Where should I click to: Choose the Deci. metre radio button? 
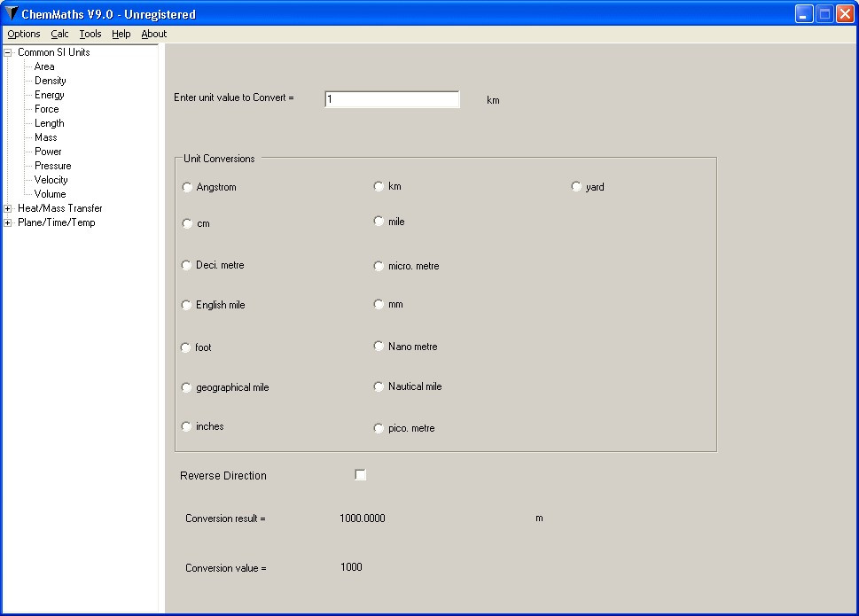point(186,265)
